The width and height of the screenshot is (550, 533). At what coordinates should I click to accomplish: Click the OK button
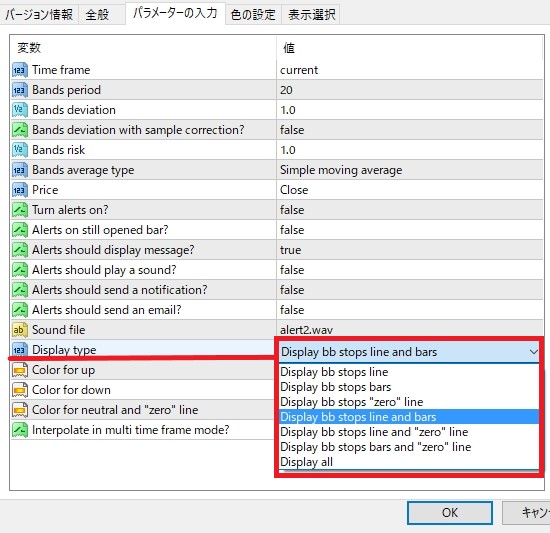coord(450,513)
